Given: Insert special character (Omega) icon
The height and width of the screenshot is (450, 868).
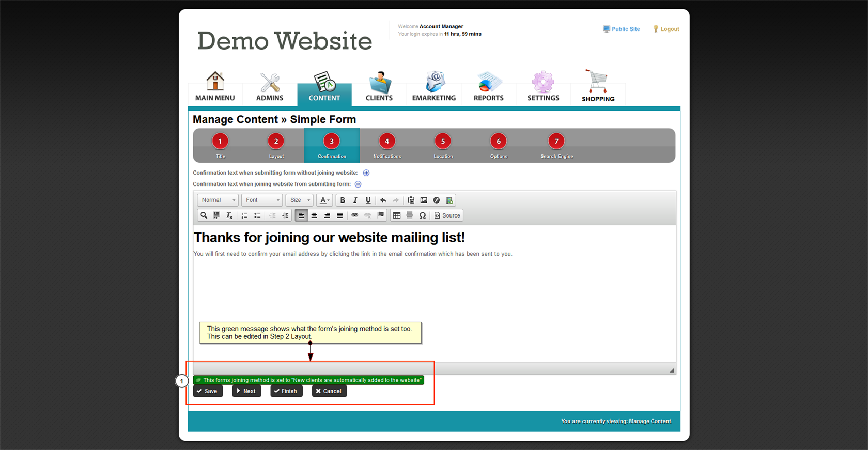Looking at the screenshot, I should [x=422, y=215].
